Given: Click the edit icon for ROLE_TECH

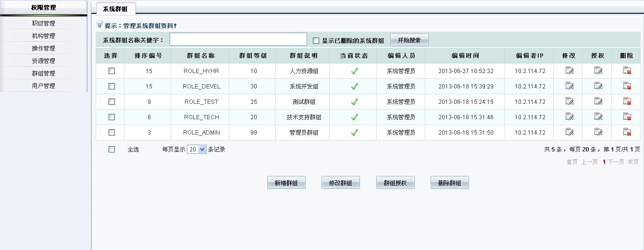Looking at the screenshot, I should click(570, 117).
